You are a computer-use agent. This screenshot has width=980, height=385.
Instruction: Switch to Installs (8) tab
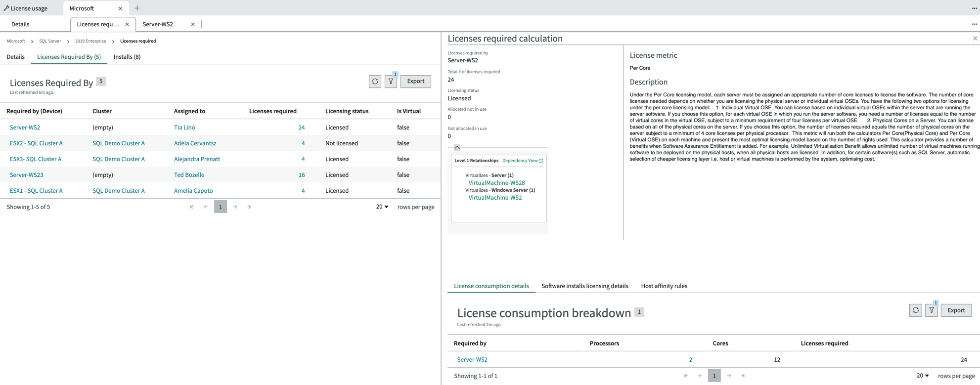[127, 57]
